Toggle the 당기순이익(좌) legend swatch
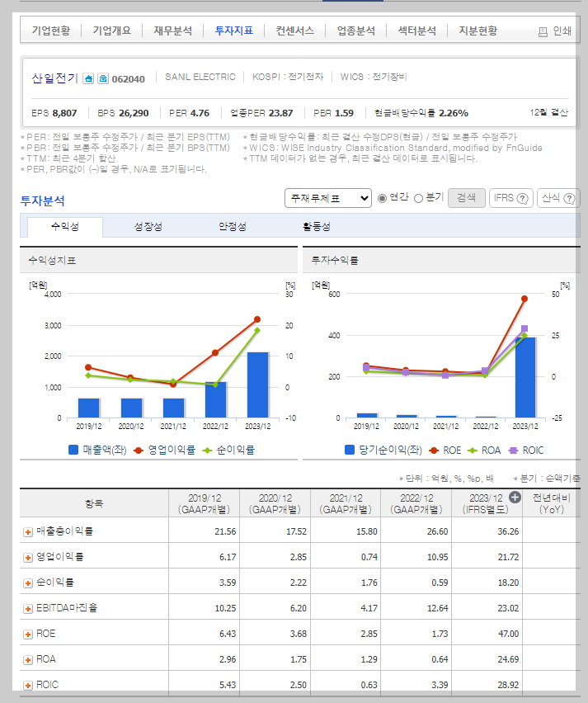 (x=350, y=450)
